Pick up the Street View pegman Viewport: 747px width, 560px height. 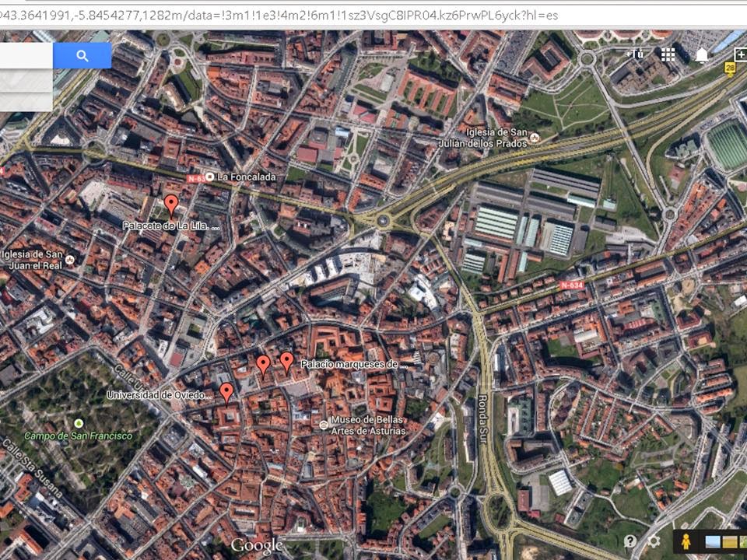pyautogui.click(x=686, y=542)
